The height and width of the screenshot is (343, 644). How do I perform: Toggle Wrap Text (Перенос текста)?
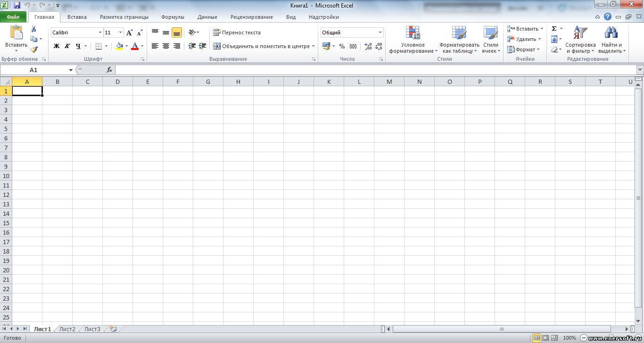[x=237, y=33]
